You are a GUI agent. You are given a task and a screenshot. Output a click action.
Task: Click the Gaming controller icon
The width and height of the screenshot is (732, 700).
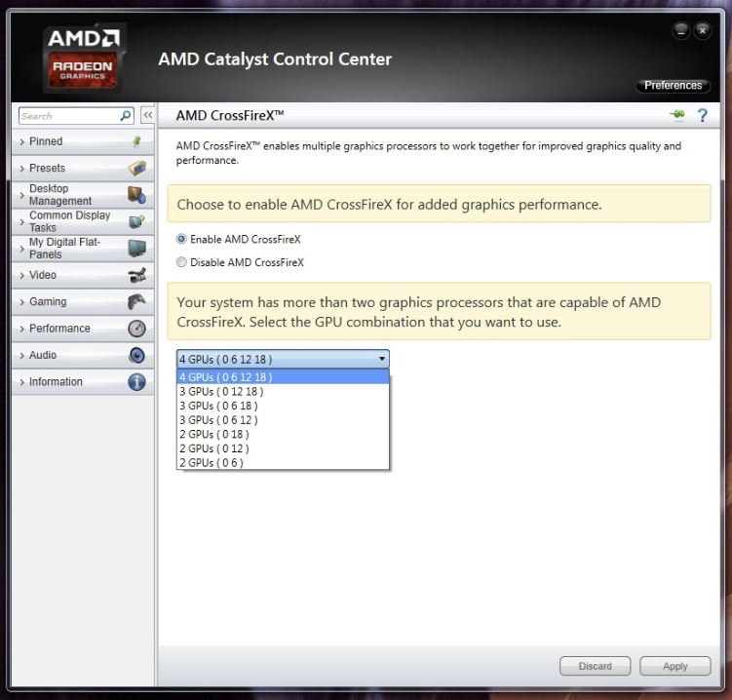coord(136,301)
